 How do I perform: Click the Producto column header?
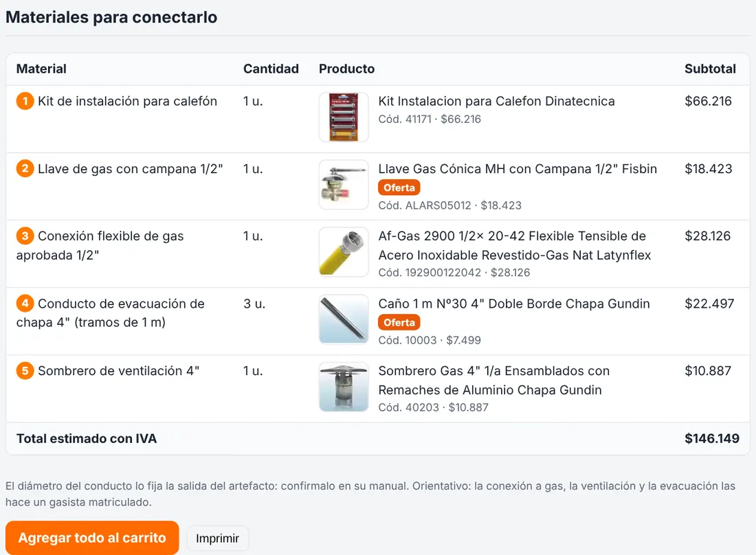point(346,69)
